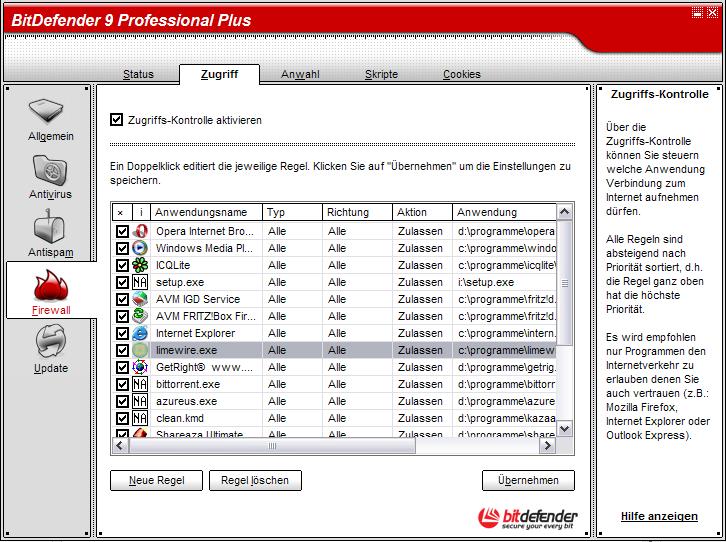Click the rule list scroll up arrow
This screenshot has height=542, width=726.
564,212
